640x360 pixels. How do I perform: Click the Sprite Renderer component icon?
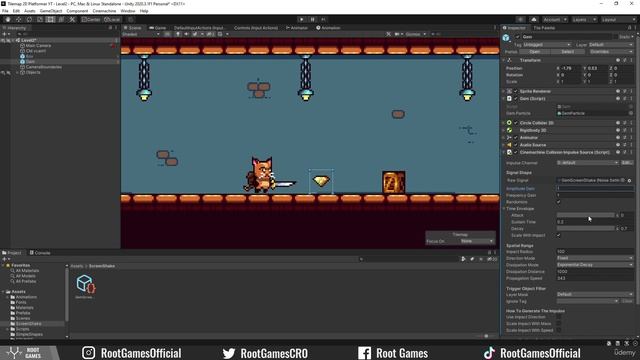509,91
